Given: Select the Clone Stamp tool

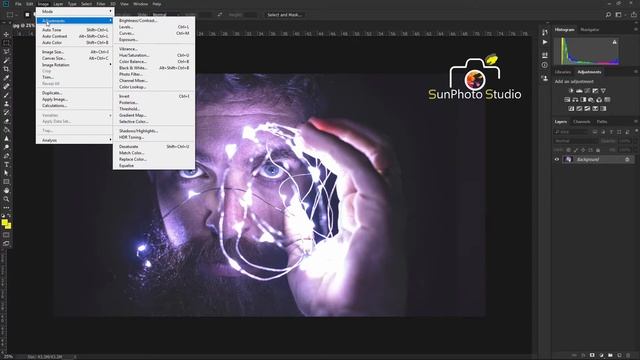Looking at the screenshot, I should [6, 104].
